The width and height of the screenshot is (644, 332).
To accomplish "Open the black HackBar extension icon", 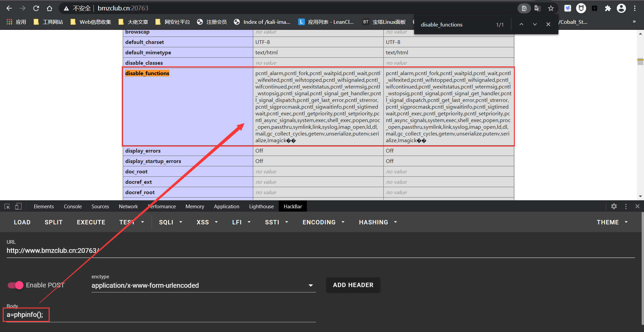I will click(x=594, y=8).
